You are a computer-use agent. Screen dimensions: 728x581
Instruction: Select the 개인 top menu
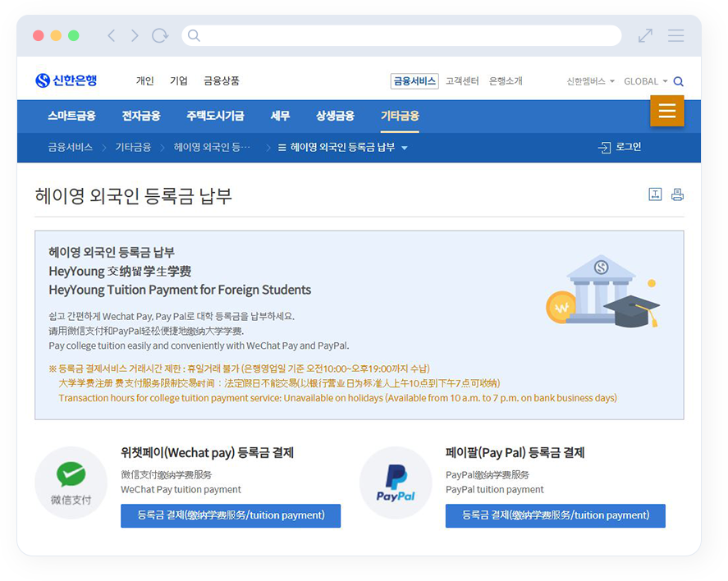coord(144,81)
